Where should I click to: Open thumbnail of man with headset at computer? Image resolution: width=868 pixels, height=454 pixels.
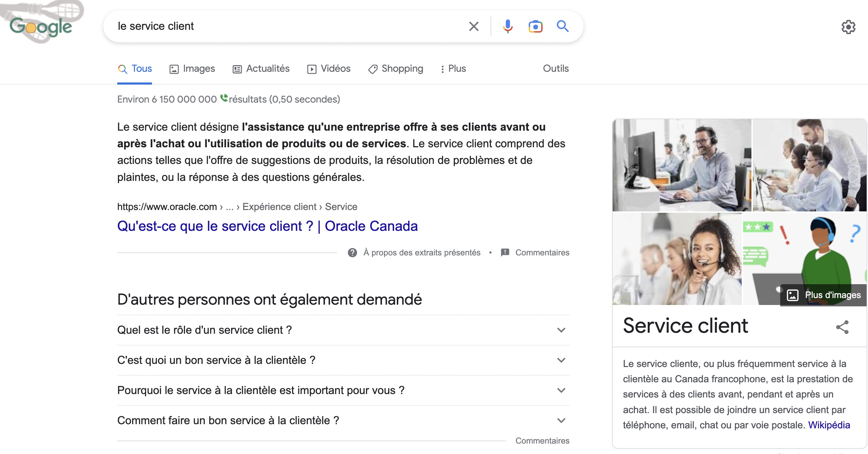[682, 165]
